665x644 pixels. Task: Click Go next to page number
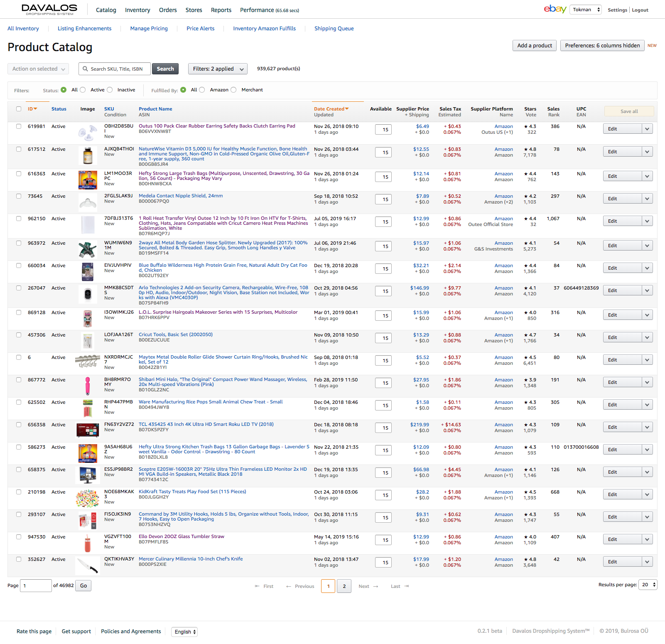[83, 586]
